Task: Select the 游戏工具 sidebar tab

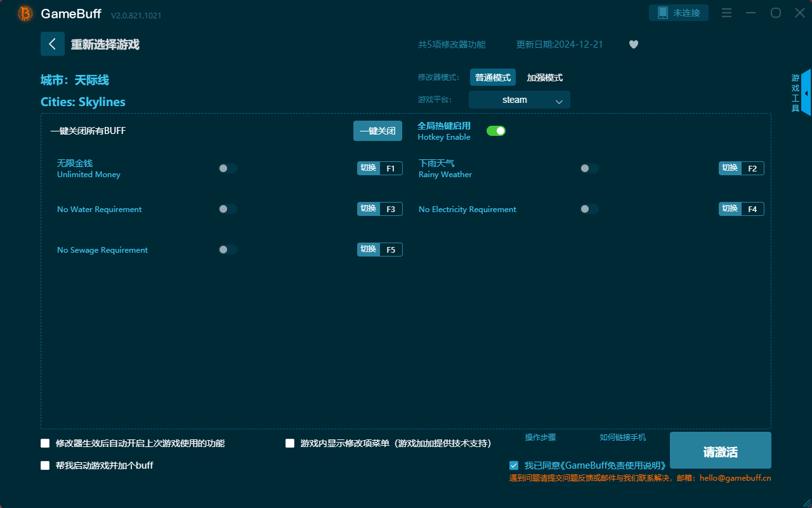Action: coord(794,92)
